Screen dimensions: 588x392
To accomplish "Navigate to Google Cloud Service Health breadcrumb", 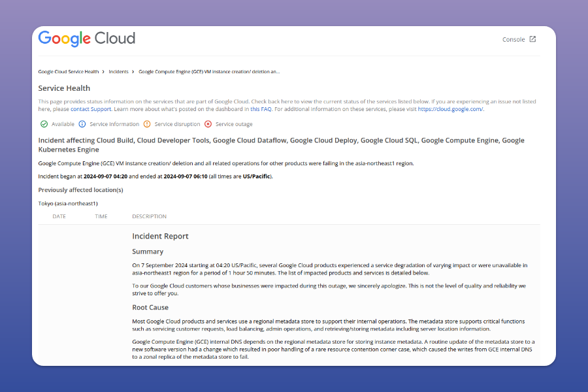I will coord(69,71).
